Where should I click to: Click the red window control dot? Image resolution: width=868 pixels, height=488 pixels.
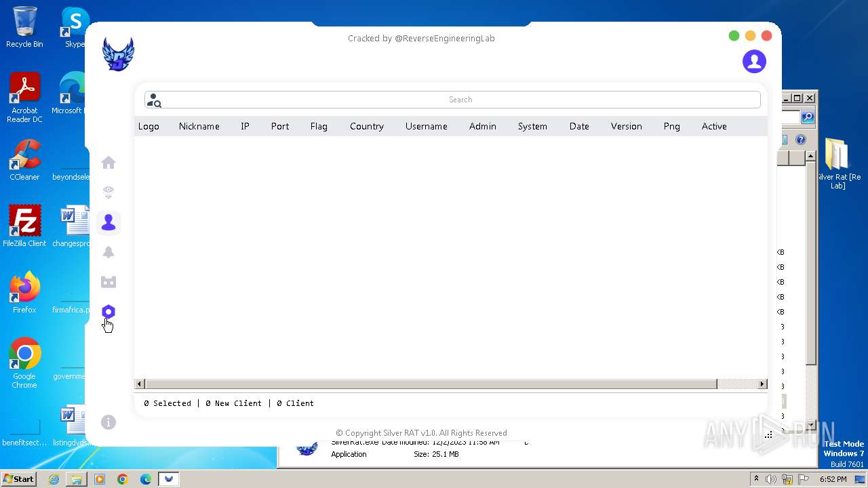(x=766, y=36)
